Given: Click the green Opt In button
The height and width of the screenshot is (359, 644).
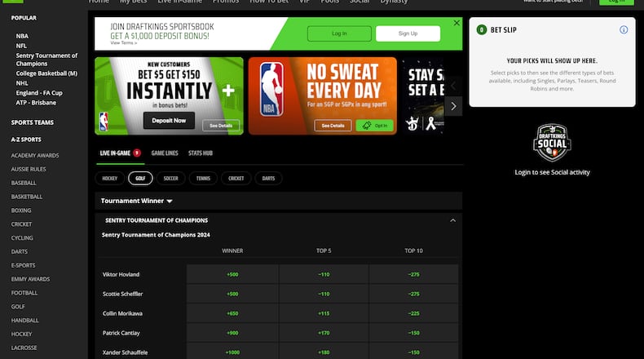Looking at the screenshot, I should [374, 126].
